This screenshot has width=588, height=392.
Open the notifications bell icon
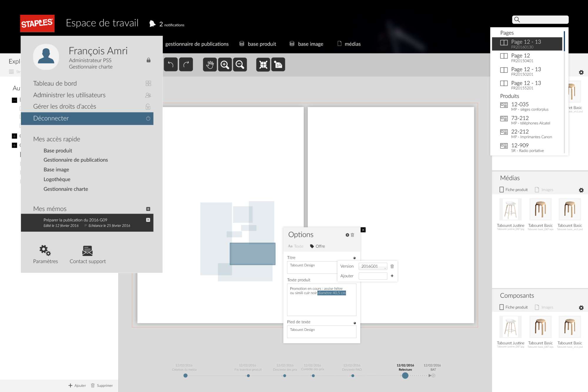[x=152, y=24]
